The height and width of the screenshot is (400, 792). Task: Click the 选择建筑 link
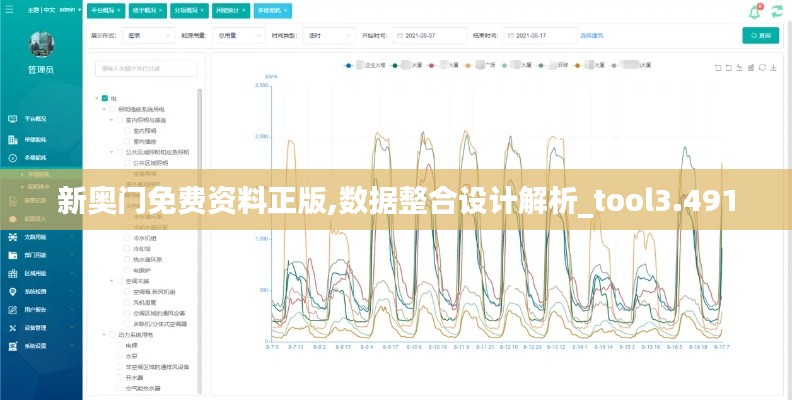click(x=591, y=36)
